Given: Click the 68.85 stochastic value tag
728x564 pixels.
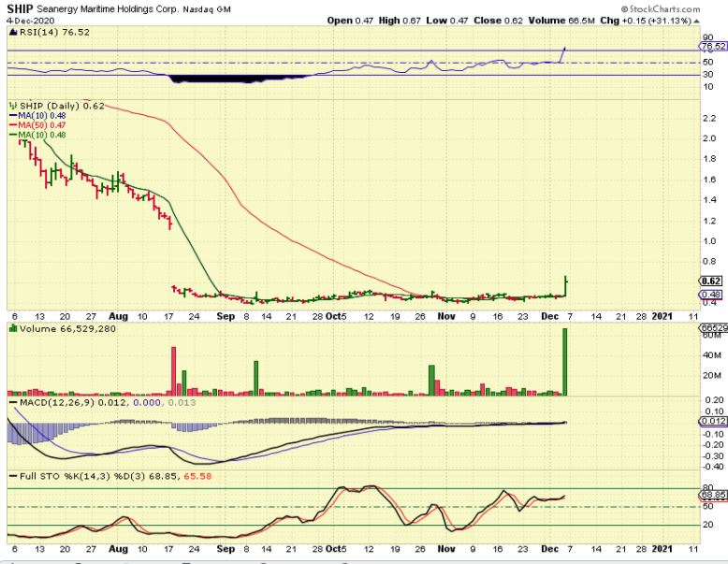Looking at the screenshot, I should coord(712,495).
